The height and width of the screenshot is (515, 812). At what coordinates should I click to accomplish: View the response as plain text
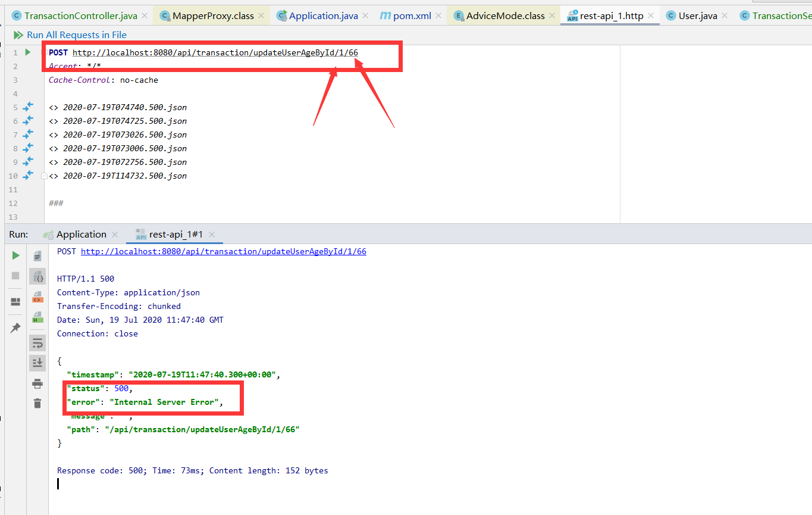pos(37,256)
